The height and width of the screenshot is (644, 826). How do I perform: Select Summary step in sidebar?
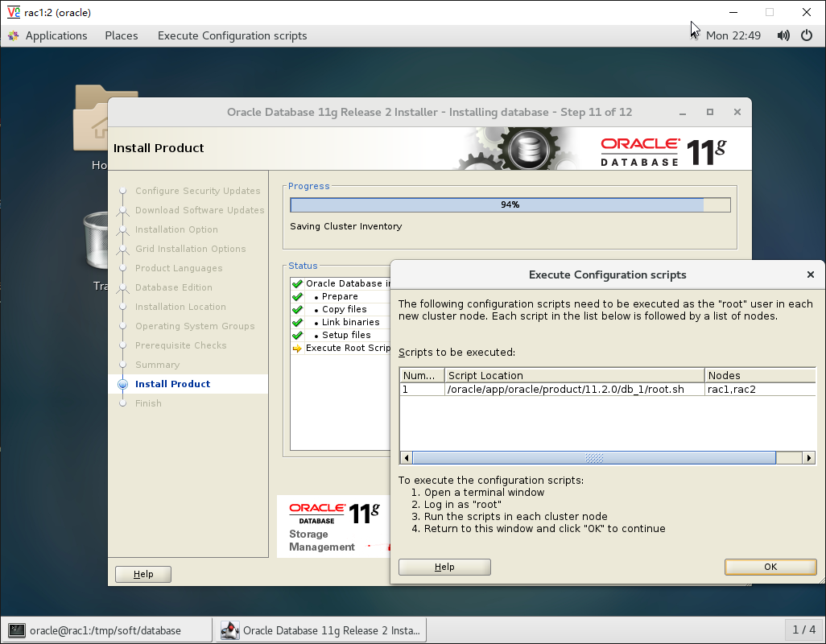pos(157,365)
